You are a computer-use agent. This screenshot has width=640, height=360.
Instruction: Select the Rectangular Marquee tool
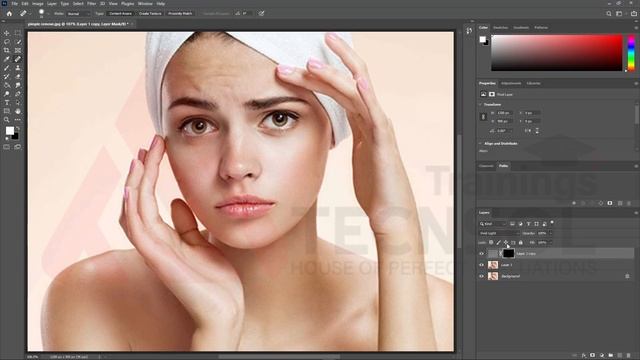[18, 33]
